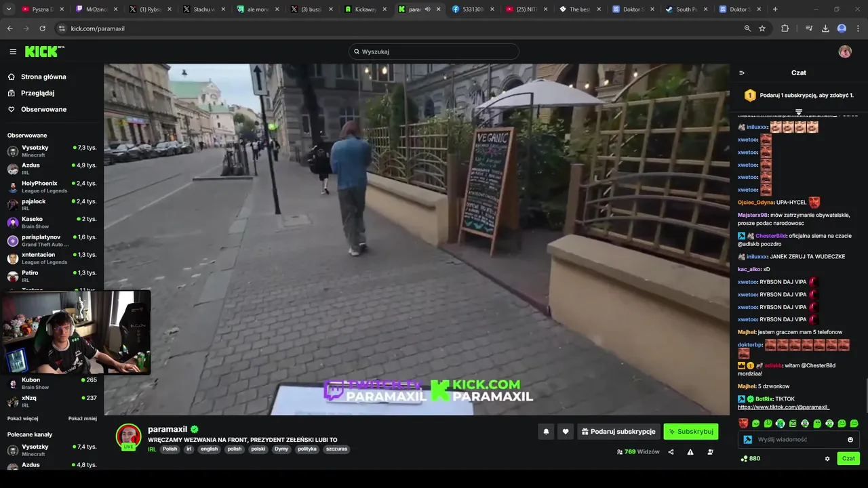Open media controls in browser toolbar
Screen dimensions: 868x488
coord(809,28)
